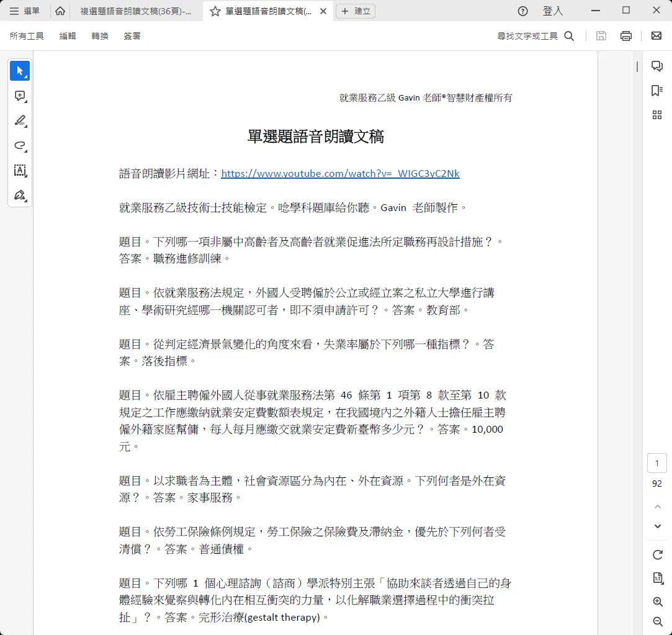Click the answer text 教育部
The image size is (672, 635).
[443, 310]
